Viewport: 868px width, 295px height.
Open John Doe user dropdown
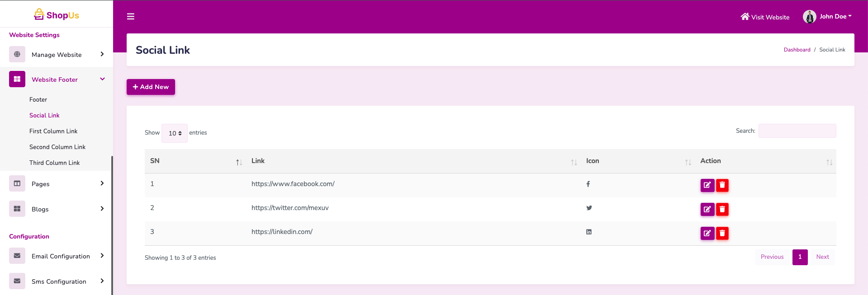[x=828, y=17]
